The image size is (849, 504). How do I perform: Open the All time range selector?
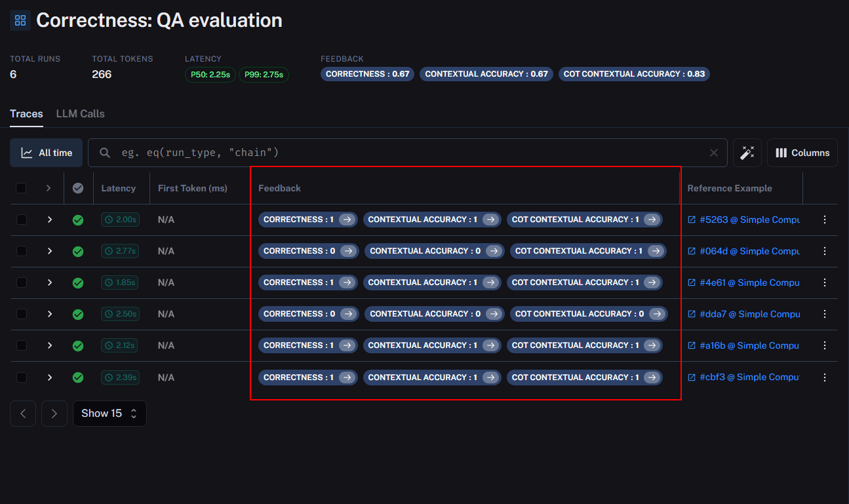[x=47, y=153]
